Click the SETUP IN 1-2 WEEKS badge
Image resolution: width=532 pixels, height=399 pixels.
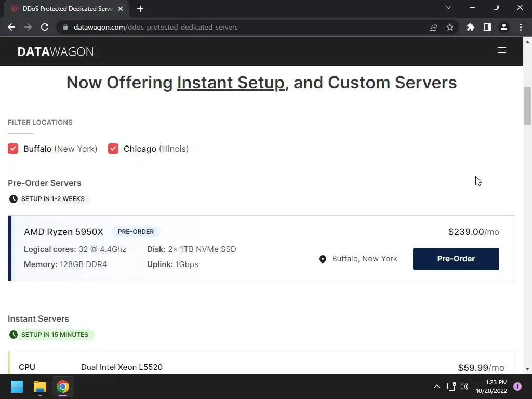(49, 199)
